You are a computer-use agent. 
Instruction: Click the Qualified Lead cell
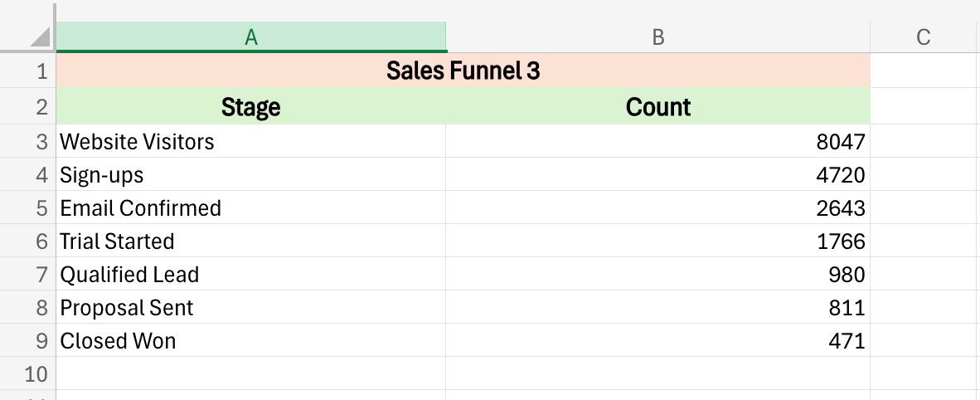click(250, 275)
